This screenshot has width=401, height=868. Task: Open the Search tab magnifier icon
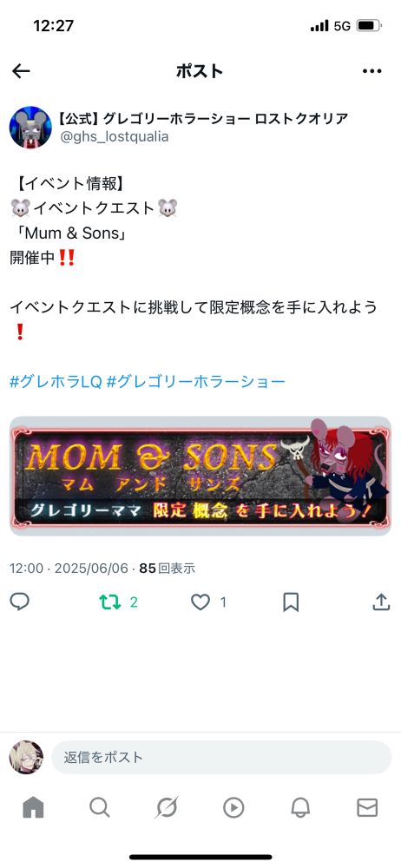click(100, 807)
